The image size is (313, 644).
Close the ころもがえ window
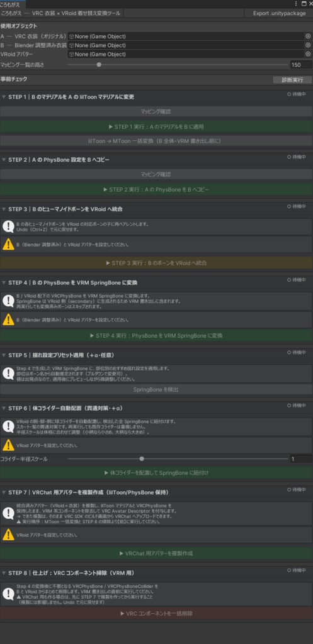click(310, 4)
